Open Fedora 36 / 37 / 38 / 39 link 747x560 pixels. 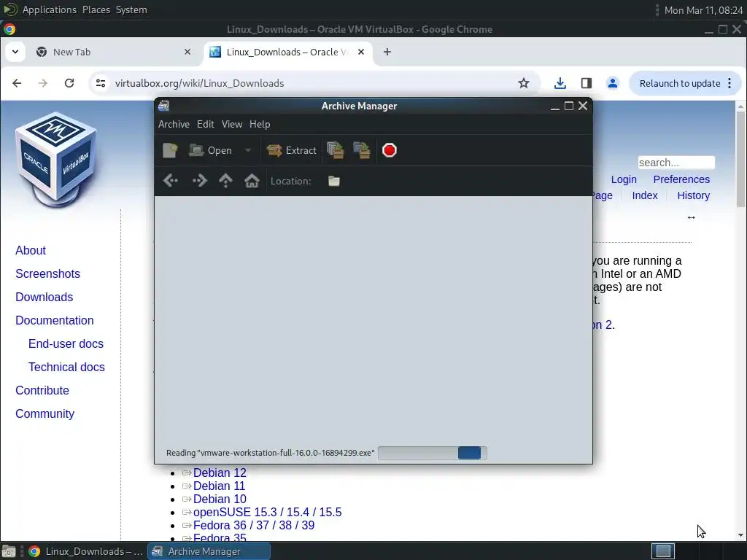(254, 525)
